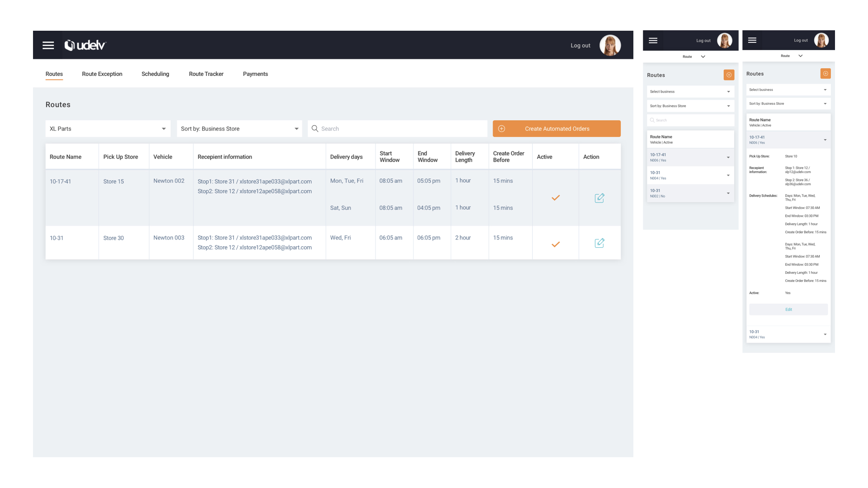Expand the 10-31 N002 row in the middle mobile panel
868x488 pixels.
click(690, 193)
